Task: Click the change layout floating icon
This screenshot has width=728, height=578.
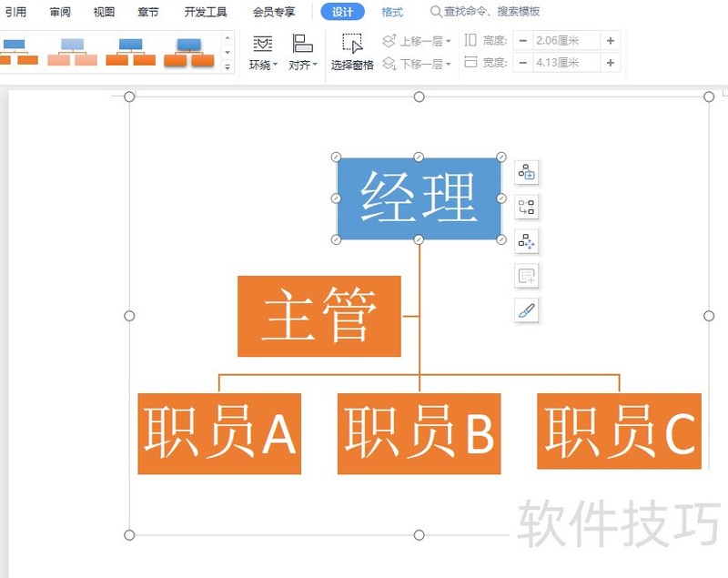Action: [526, 208]
